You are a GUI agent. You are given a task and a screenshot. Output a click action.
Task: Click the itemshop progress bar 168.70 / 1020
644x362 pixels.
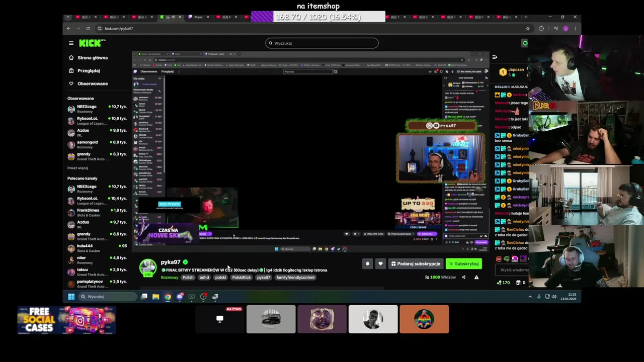point(318,17)
